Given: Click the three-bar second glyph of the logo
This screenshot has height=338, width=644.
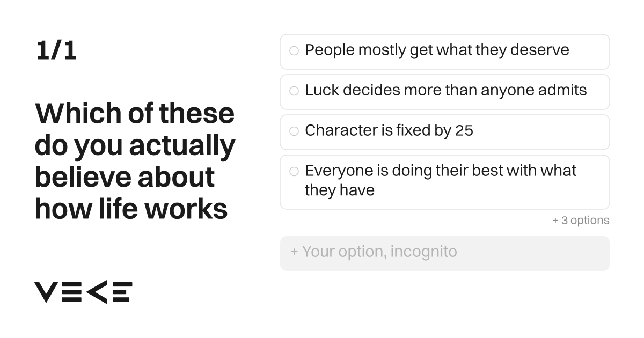Looking at the screenshot, I should coord(71,292).
